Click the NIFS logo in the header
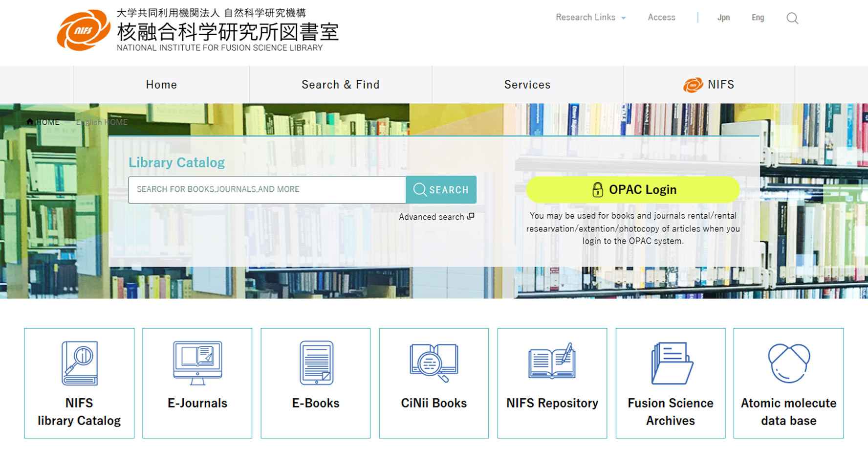 coord(84,30)
